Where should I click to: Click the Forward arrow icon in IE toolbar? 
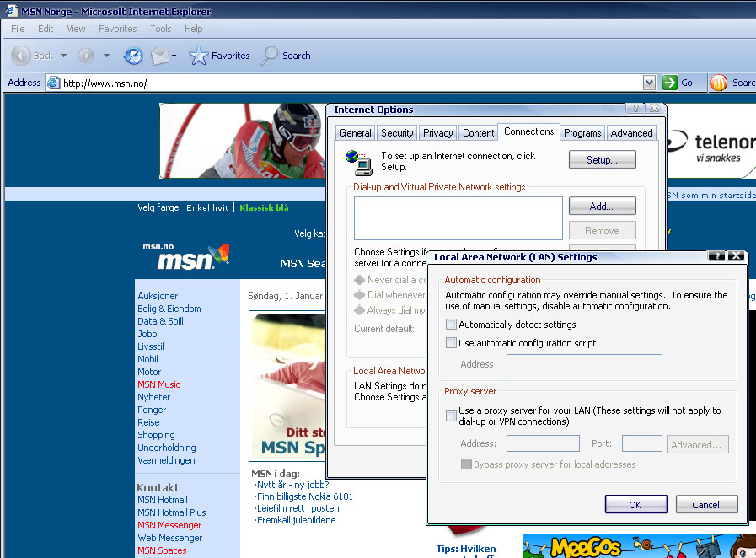tap(86, 56)
